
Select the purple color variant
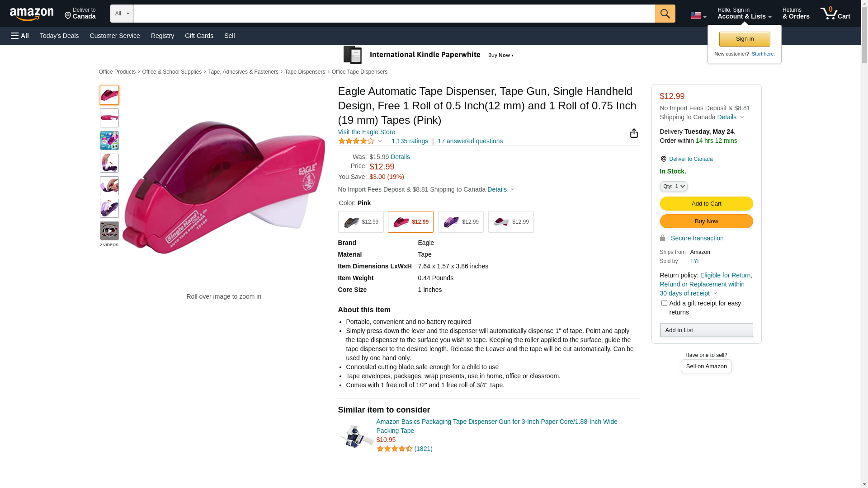coord(461,222)
